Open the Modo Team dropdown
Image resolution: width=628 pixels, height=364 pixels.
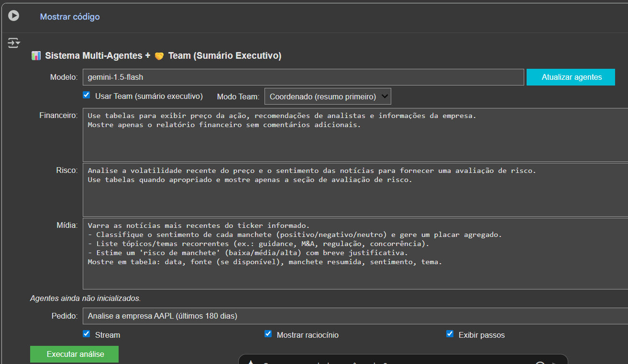[328, 96]
